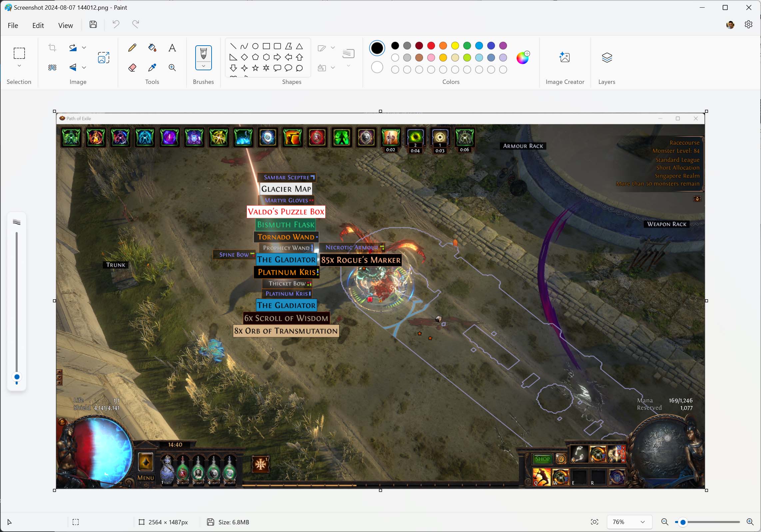The image size is (761, 532).
Task: Select the white Color 2 circle
Action: [x=377, y=68]
